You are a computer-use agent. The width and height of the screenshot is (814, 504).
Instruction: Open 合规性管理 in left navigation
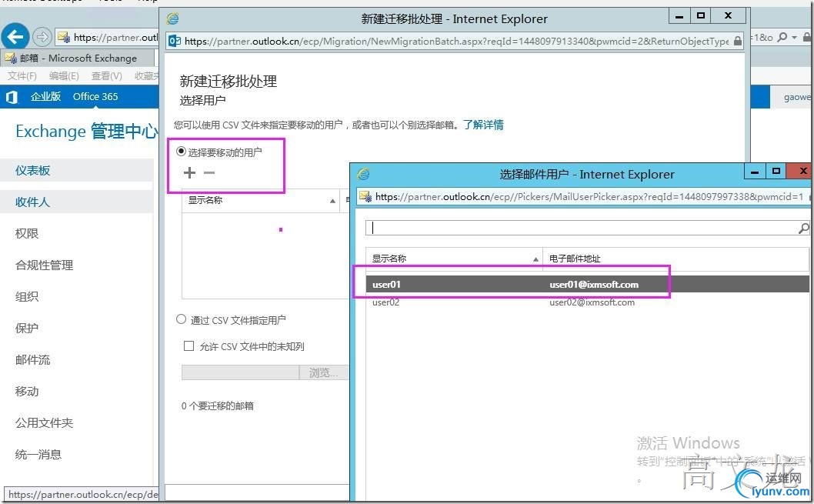44,265
